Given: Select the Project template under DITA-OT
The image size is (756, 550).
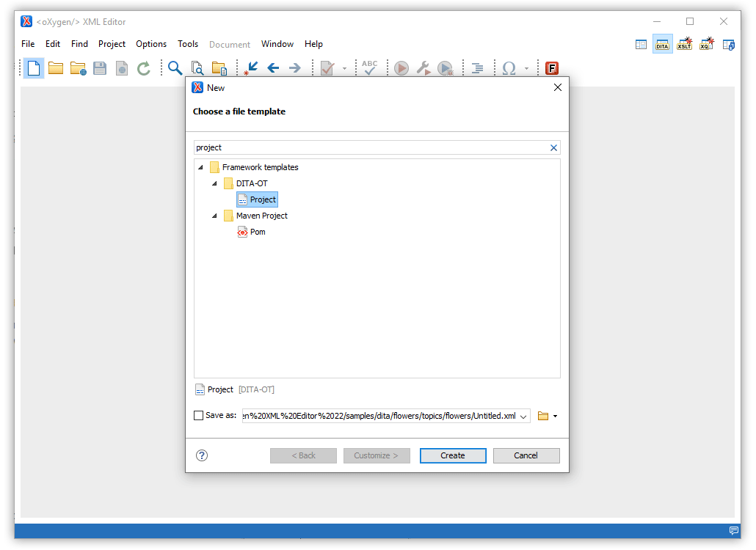Looking at the screenshot, I should (x=257, y=199).
